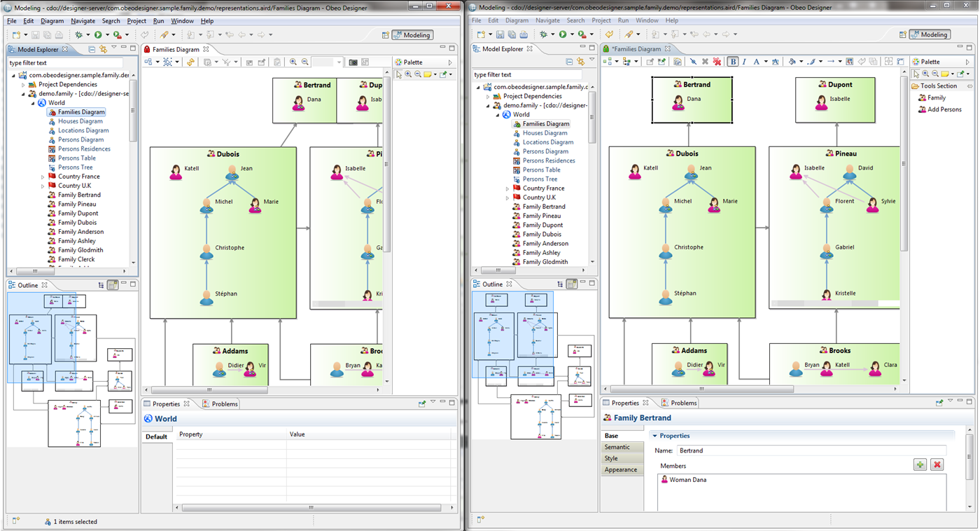
Task: Select Persons Table in left Model Explorer
Action: coord(76,158)
